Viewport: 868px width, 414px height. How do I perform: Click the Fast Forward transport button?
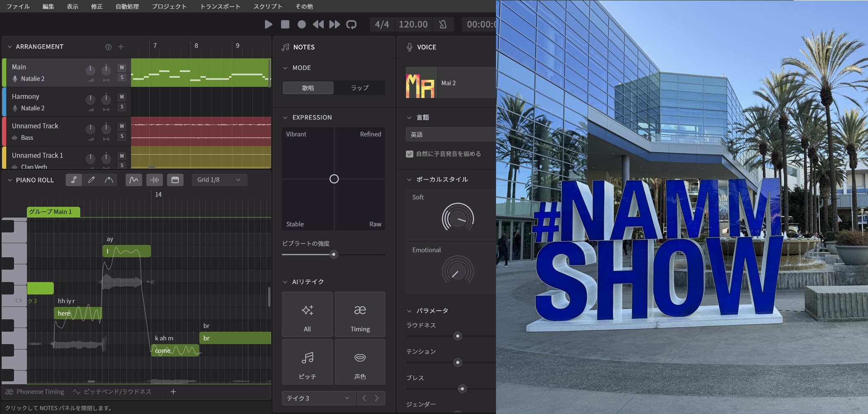pyautogui.click(x=335, y=24)
